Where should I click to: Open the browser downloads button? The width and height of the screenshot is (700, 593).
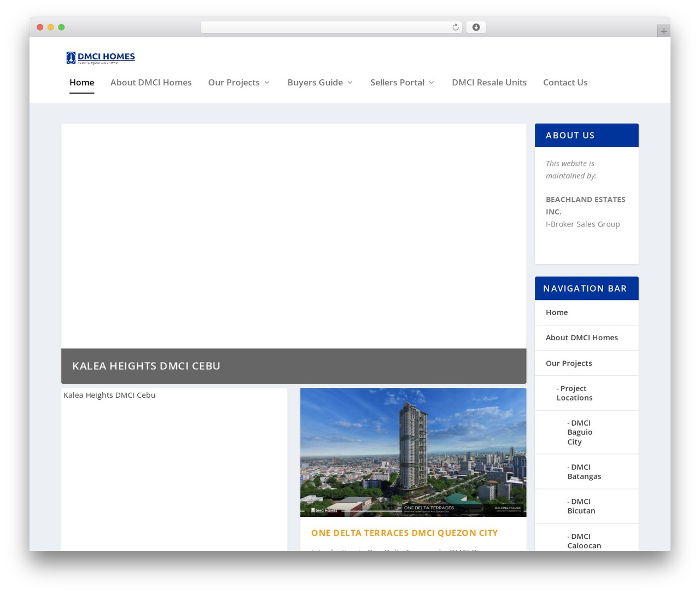476,27
